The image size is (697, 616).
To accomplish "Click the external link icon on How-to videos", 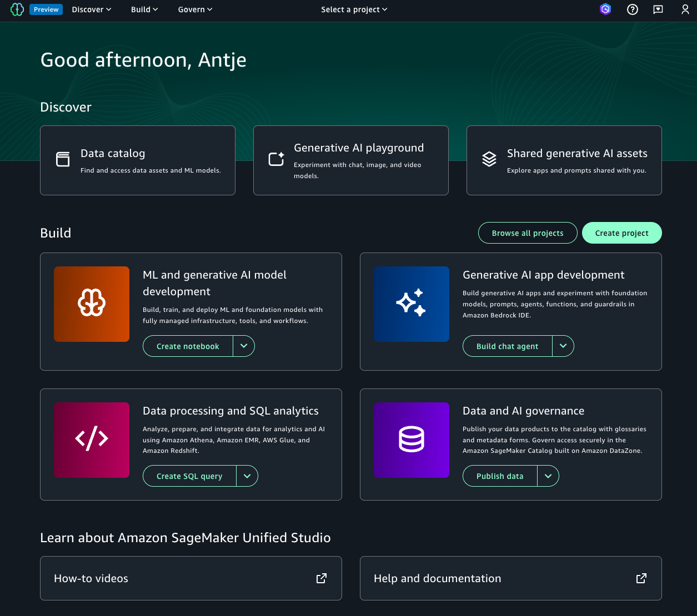I will (322, 578).
